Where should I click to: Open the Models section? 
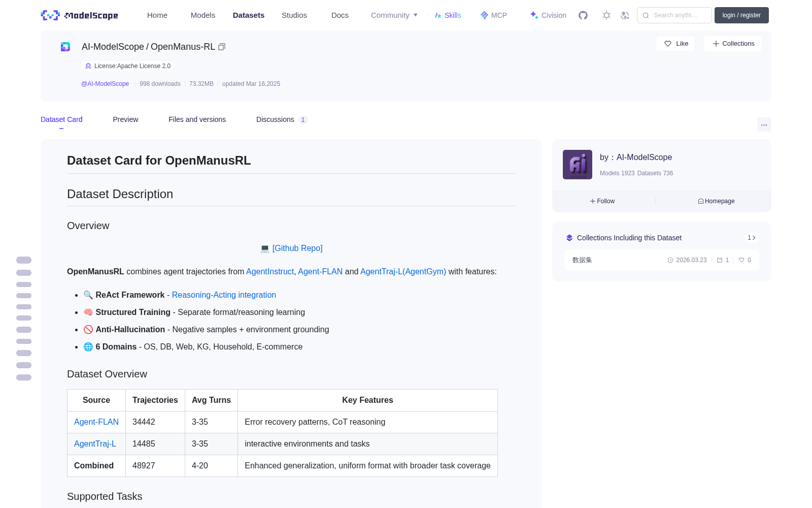pos(203,15)
